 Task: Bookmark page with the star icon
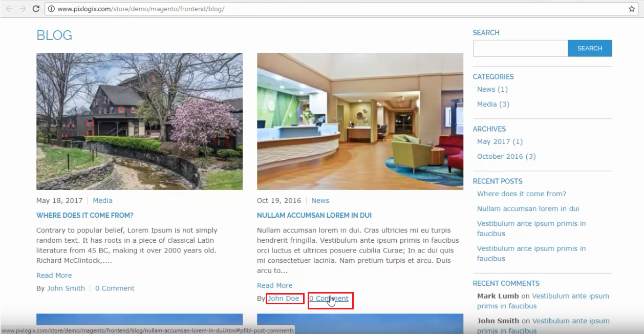pos(632,9)
